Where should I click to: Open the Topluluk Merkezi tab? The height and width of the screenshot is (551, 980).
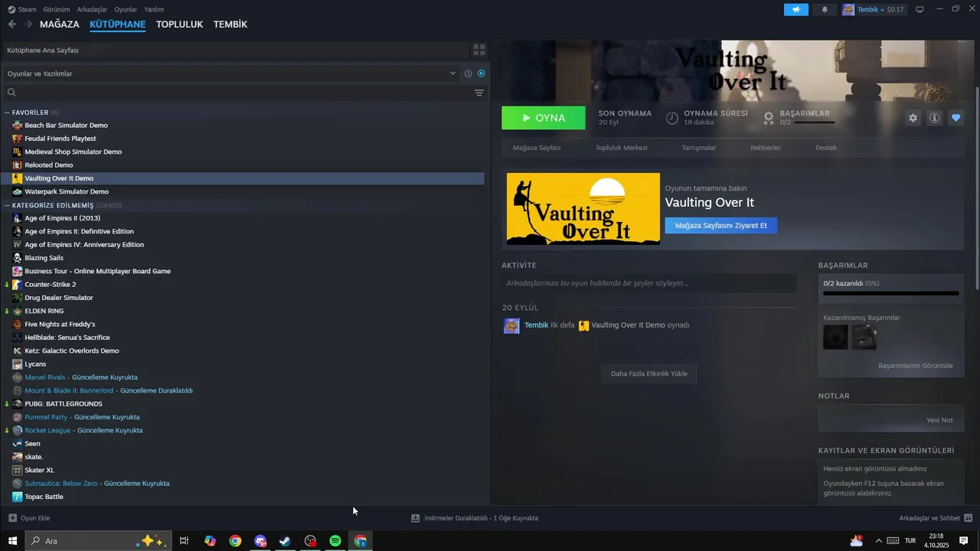pos(621,148)
